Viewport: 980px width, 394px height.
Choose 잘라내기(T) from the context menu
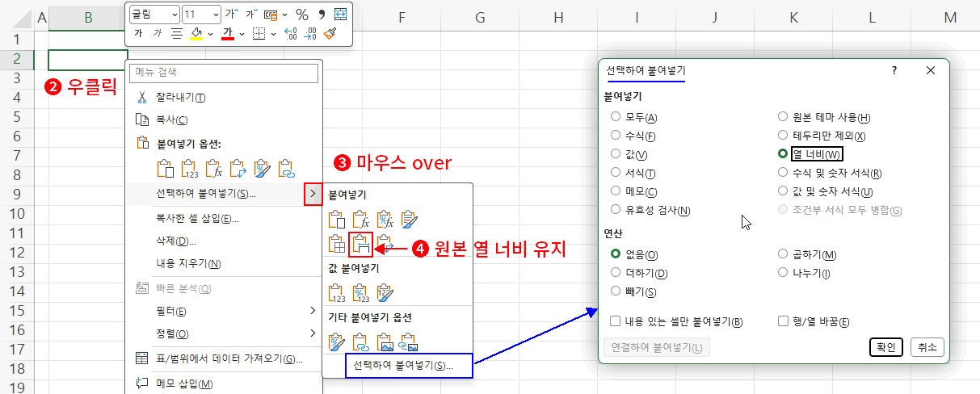point(224,97)
